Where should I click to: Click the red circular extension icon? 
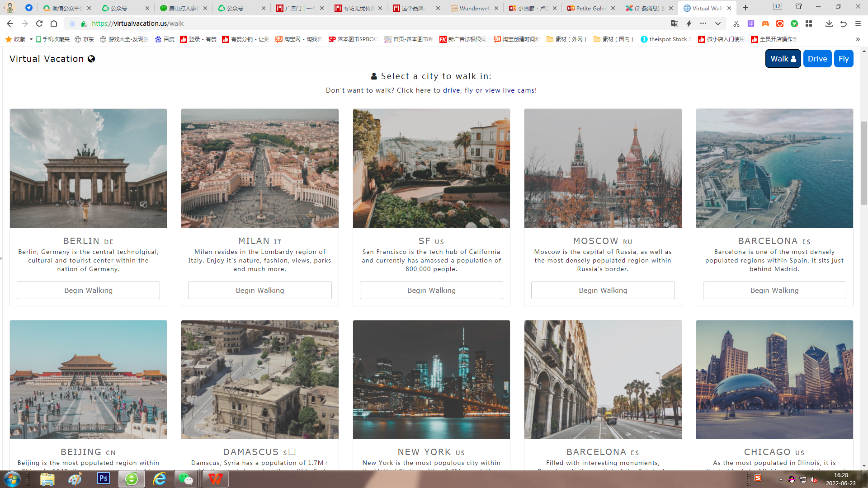780,23
